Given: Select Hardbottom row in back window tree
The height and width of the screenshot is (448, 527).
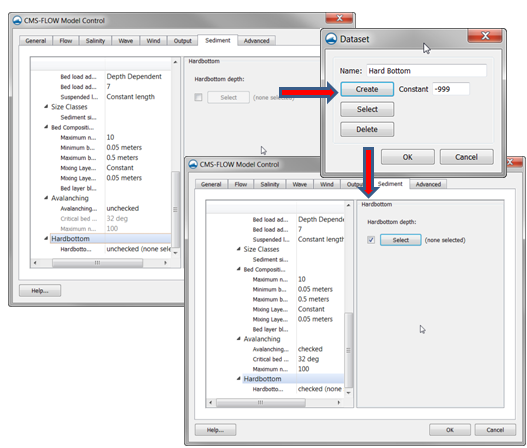Looking at the screenshot, I should (x=111, y=239).
